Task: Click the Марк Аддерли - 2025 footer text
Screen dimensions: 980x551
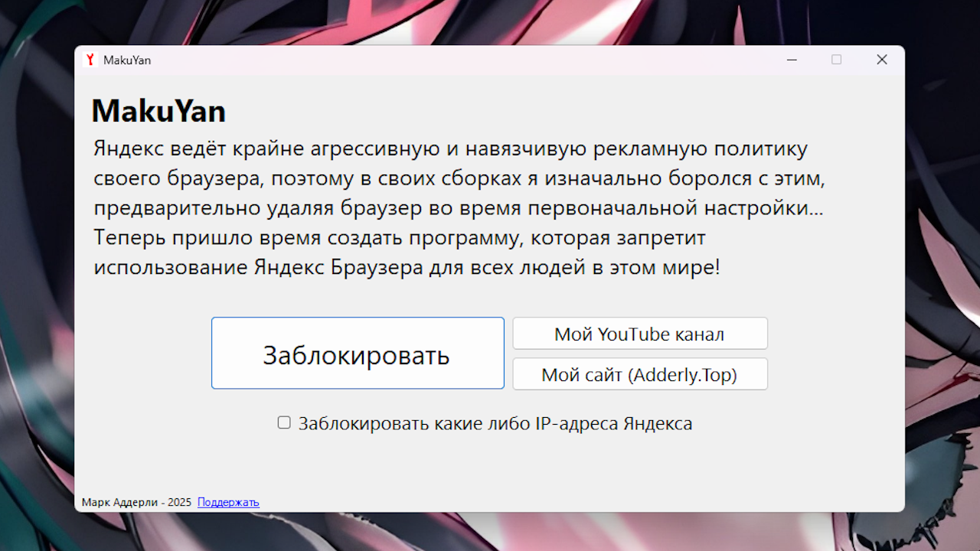Action: pos(136,502)
